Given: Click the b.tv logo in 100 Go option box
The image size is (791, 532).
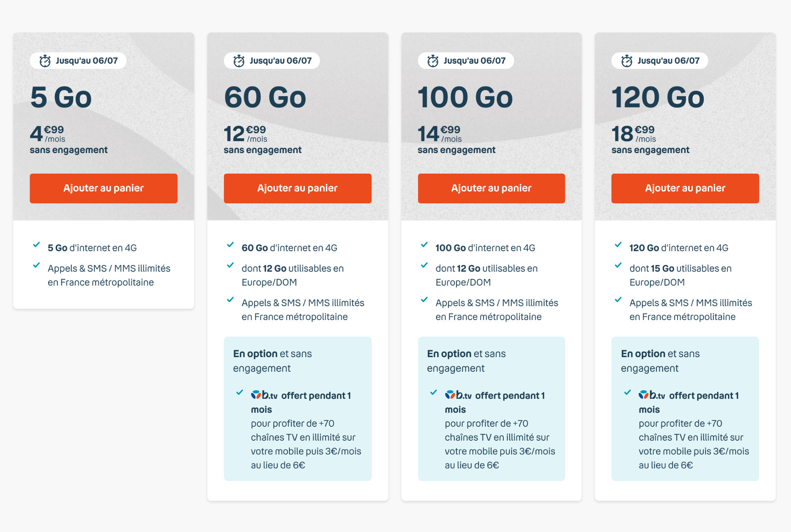Looking at the screenshot, I should [458, 395].
